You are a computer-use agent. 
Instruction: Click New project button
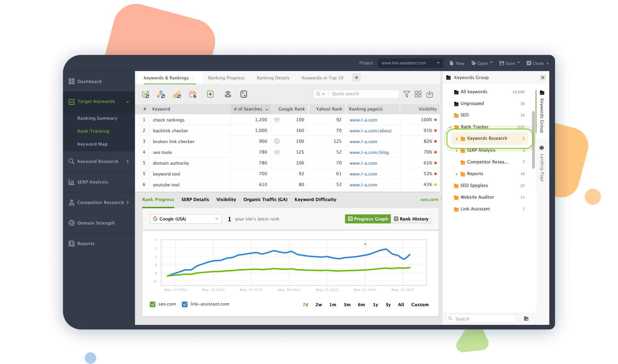457,63
